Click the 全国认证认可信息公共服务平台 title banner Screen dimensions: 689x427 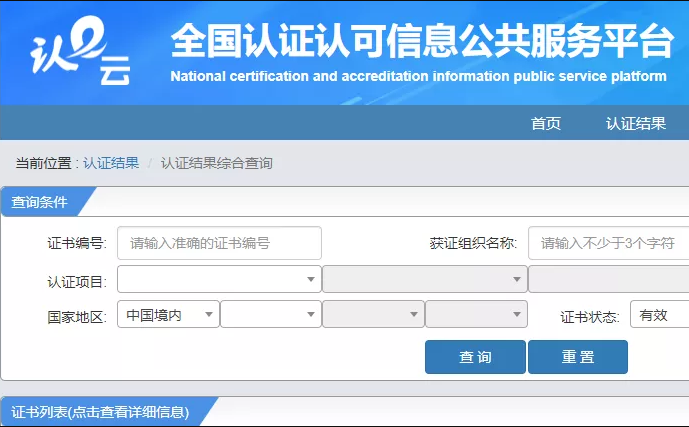click(420, 43)
